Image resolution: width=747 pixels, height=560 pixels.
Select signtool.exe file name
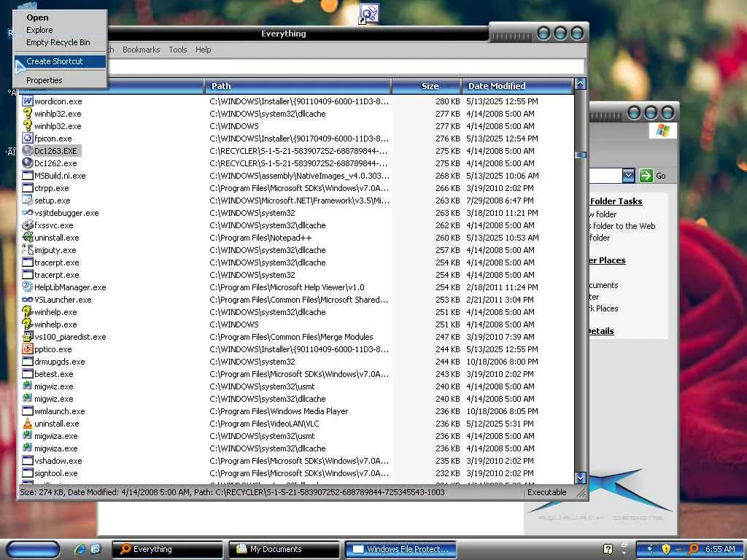(55, 472)
